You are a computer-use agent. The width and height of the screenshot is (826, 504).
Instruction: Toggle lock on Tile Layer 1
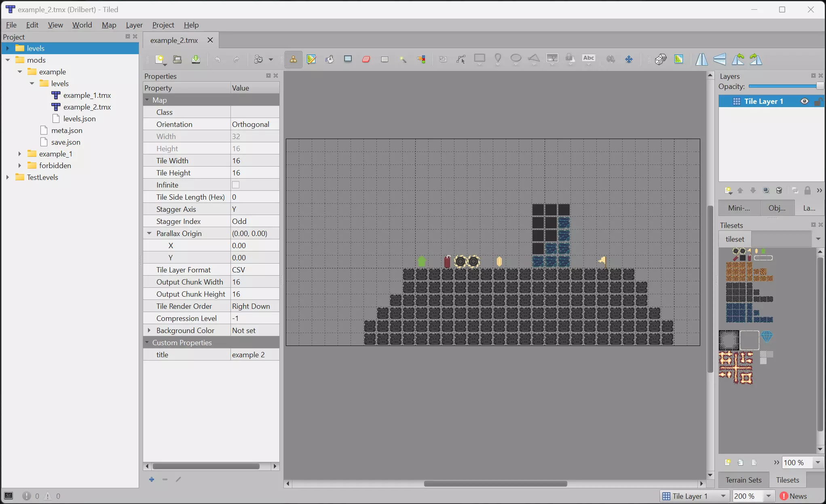pos(818,101)
